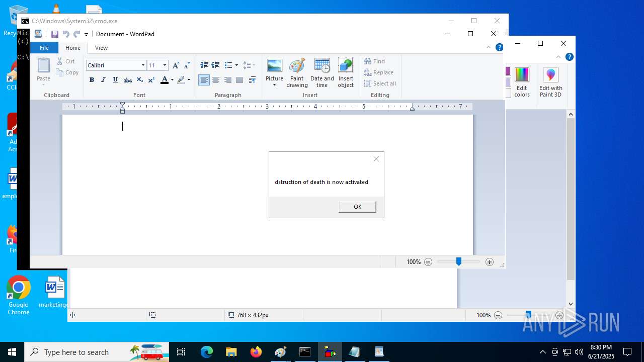This screenshot has width=644, height=362.
Task: Open the font family dropdown
Action: pos(143,65)
